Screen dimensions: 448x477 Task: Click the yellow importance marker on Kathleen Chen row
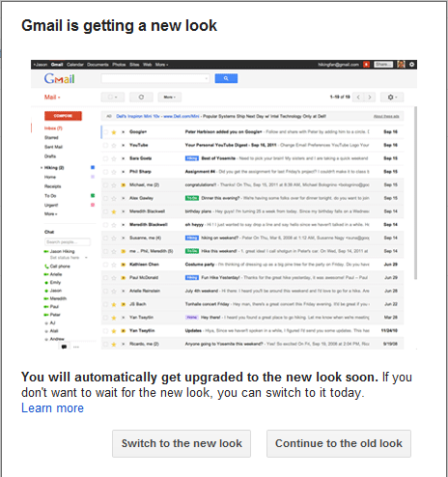pyautogui.click(x=123, y=265)
